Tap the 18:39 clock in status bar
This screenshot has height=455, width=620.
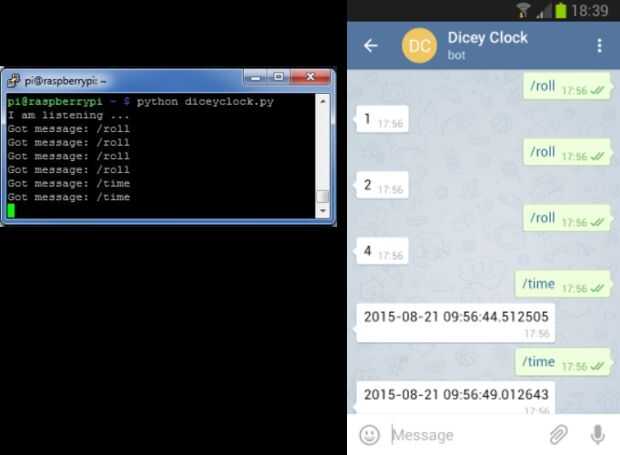pos(589,11)
